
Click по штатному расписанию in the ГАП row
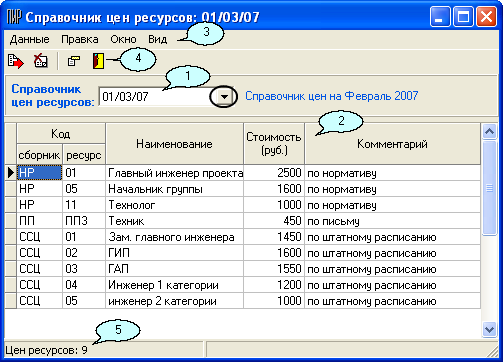coord(393,269)
